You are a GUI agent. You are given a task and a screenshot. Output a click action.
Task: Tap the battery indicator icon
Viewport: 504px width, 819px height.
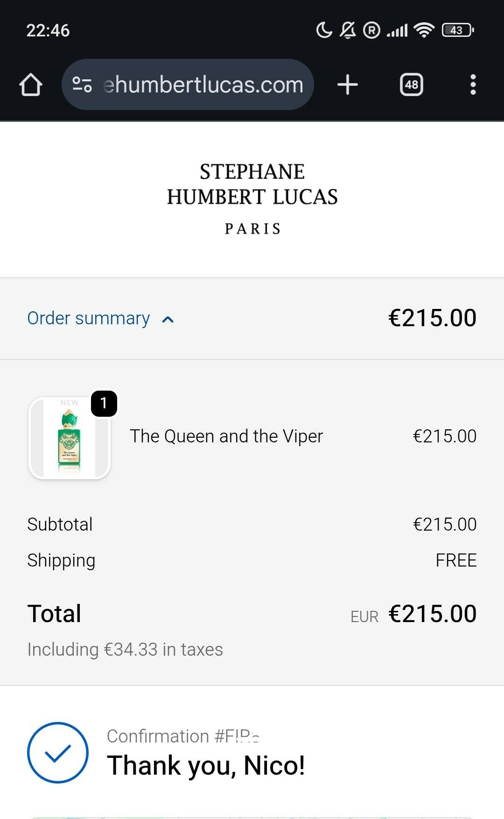457,30
